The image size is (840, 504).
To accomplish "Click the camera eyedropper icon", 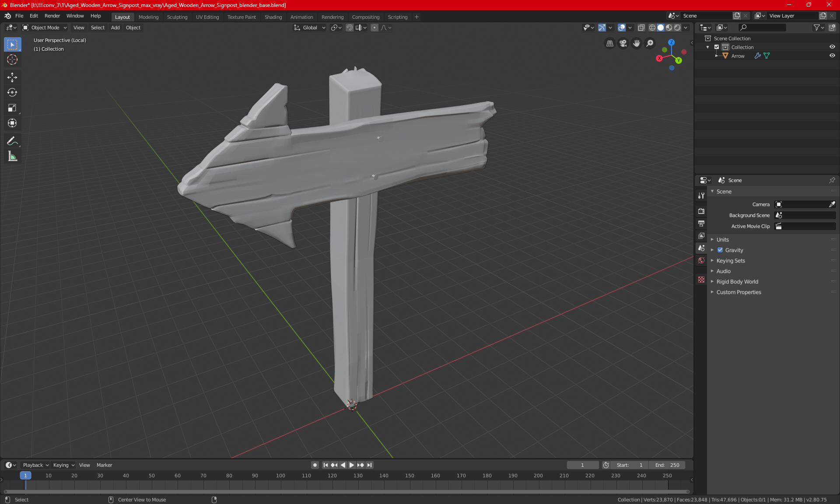I will tap(832, 204).
